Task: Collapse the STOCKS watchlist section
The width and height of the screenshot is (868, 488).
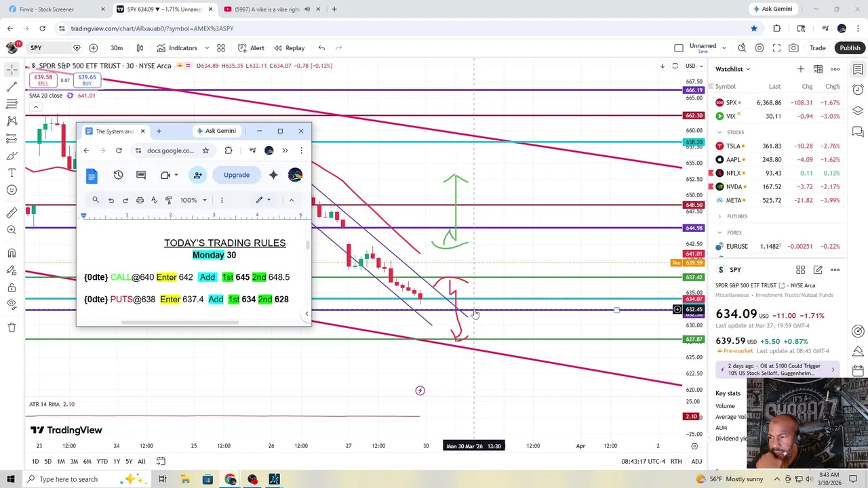Action: [719, 132]
